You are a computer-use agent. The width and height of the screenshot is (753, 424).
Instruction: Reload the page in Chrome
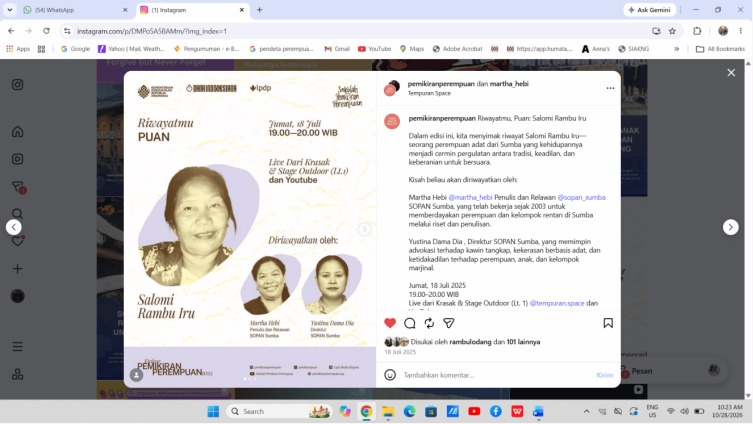pos(46,31)
